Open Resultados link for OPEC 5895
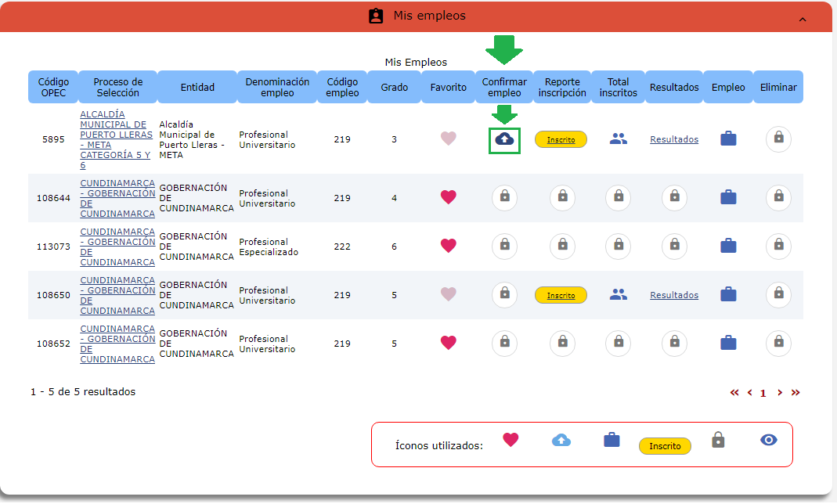837x504 pixels. [673, 139]
